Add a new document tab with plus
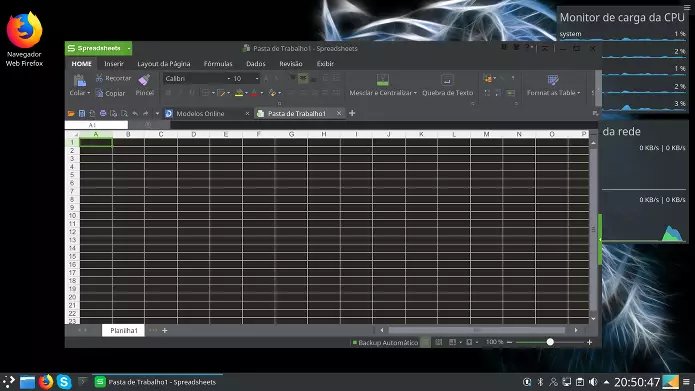This screenshot has width=695, height=391. 352,113
